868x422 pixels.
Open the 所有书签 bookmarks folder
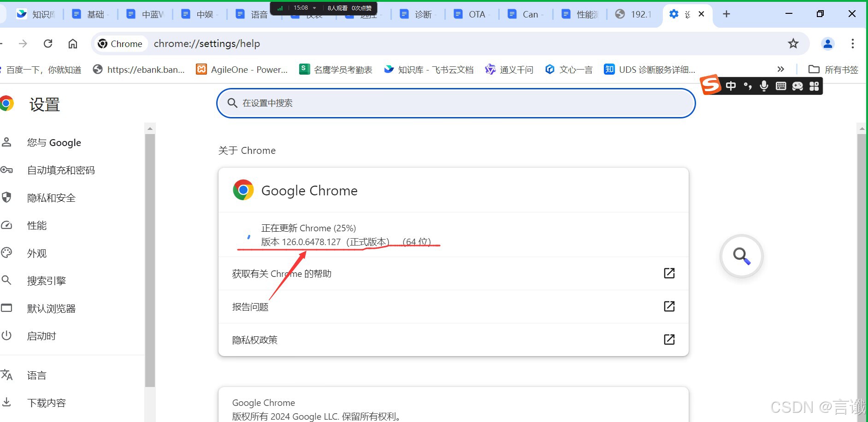click(833, 70)
